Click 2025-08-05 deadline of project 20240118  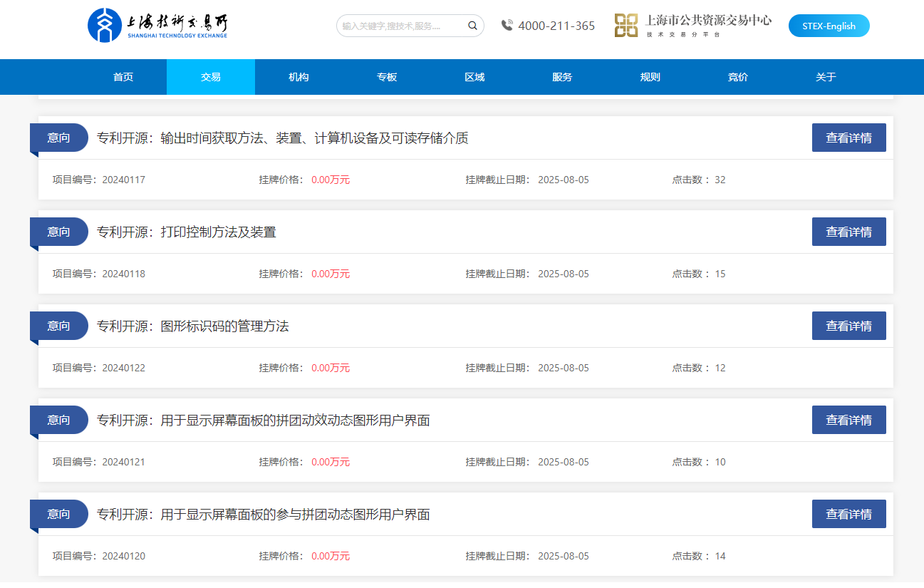564,274
